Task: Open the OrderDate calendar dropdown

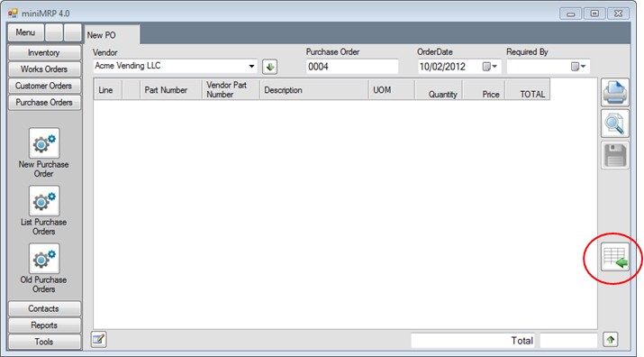Action: coord(490,67)
